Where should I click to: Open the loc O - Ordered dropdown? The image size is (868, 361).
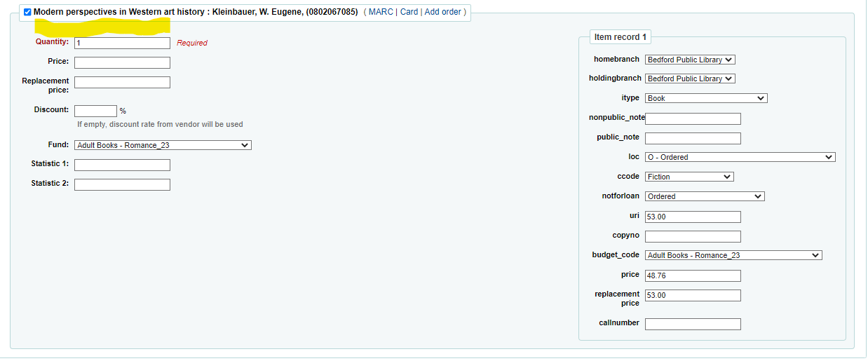click(740, 157)
